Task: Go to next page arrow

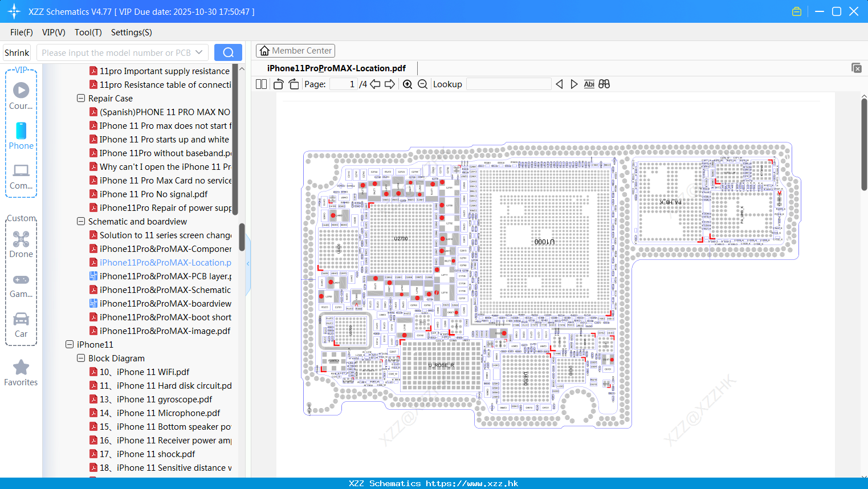Action: 390,84
